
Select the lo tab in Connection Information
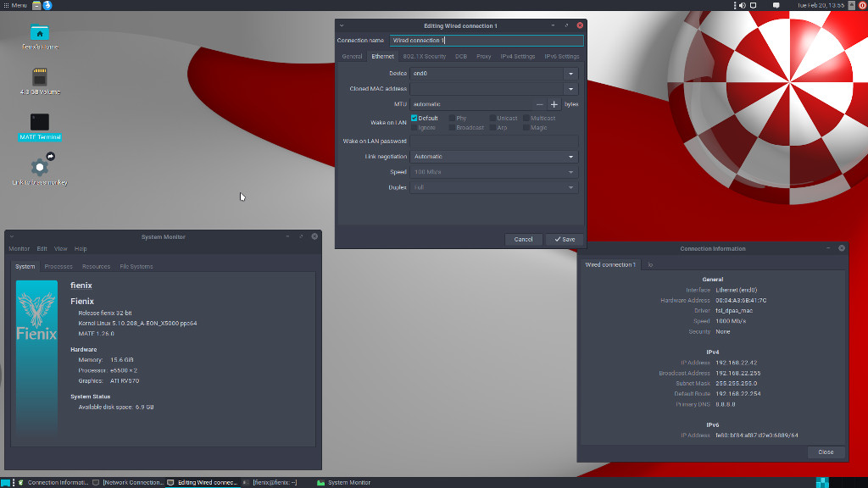point(650,265)
